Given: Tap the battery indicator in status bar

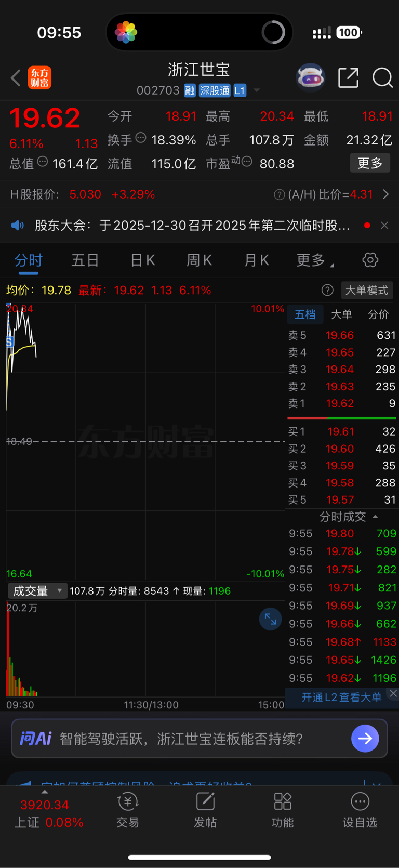Looking at the screenshot, I should point(349,33).
